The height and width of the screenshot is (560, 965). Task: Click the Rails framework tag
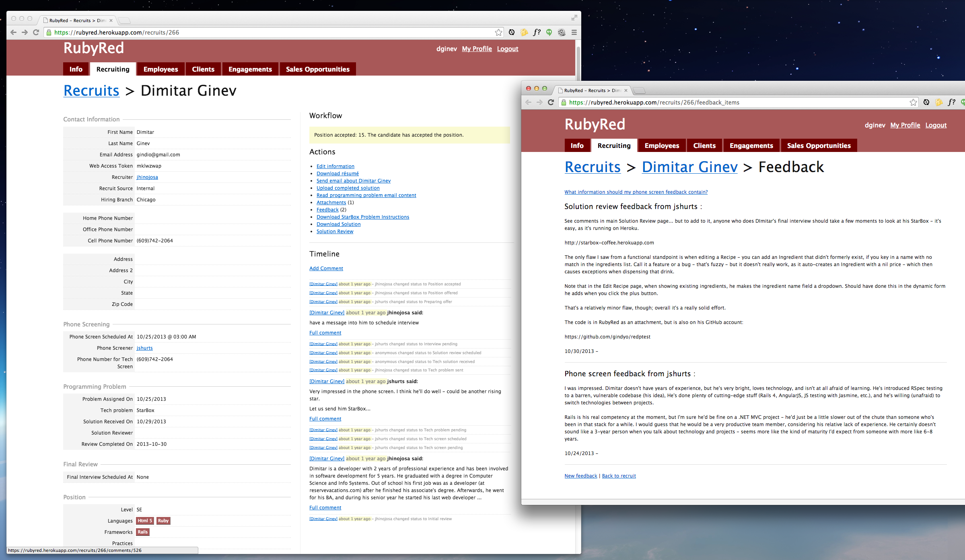point(142,532)
